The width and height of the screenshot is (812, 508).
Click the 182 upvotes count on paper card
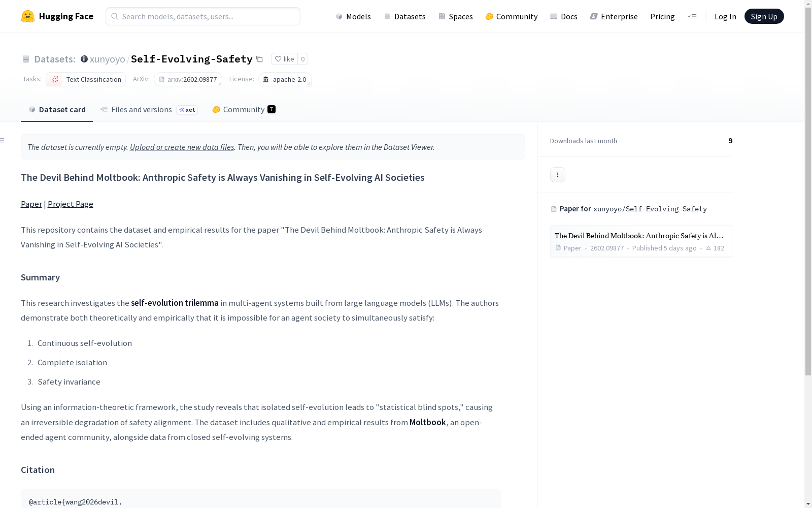tap(715, 248)
